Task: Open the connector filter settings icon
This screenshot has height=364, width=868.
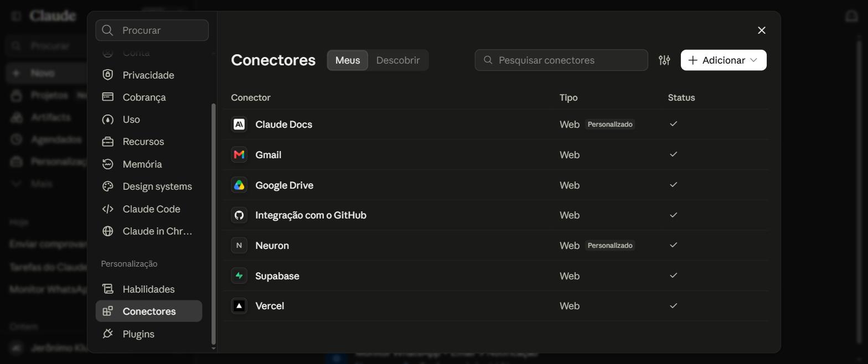Action: point(664,60)
